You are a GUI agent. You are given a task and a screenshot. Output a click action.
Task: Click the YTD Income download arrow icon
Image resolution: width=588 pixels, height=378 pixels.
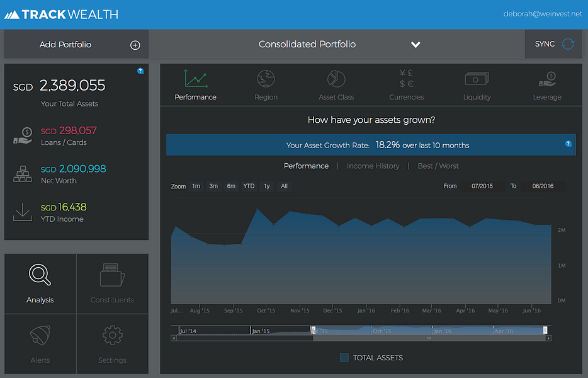tap(23, 212)
